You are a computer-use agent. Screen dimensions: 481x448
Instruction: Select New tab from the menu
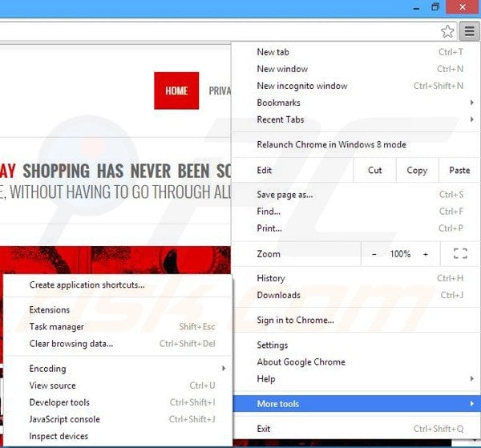(355, 52)
